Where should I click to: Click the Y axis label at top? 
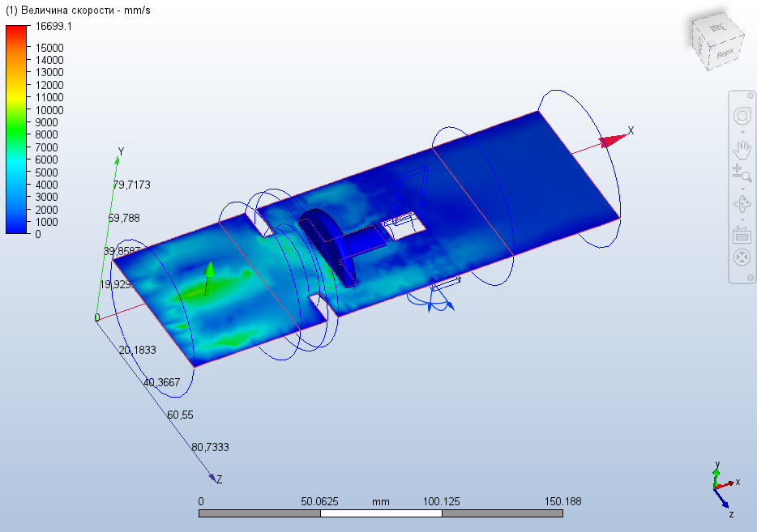[x=121, y=152]
